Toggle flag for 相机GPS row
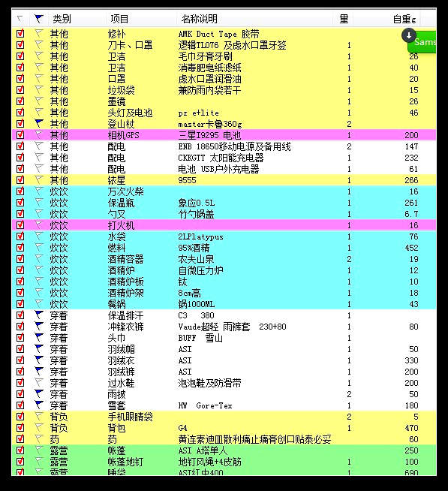This screenshot has width=448, height=491. 38,135
